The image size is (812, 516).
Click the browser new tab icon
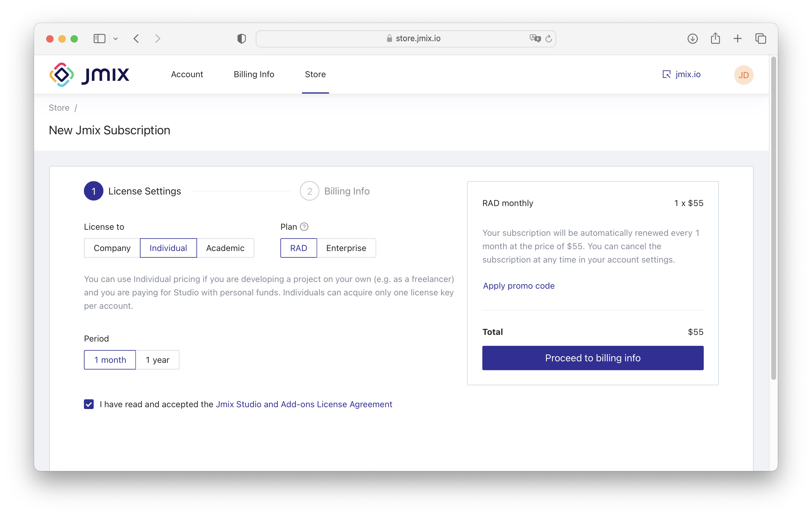point(738,38)
